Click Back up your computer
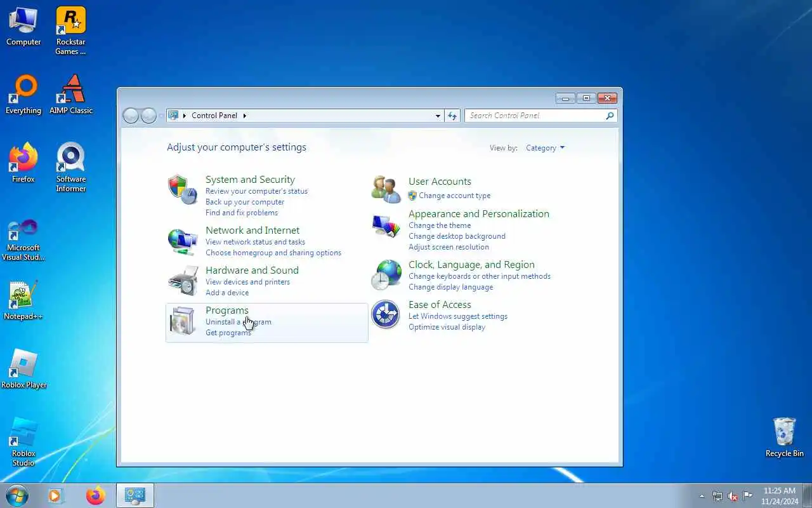 tap(245, 202)
